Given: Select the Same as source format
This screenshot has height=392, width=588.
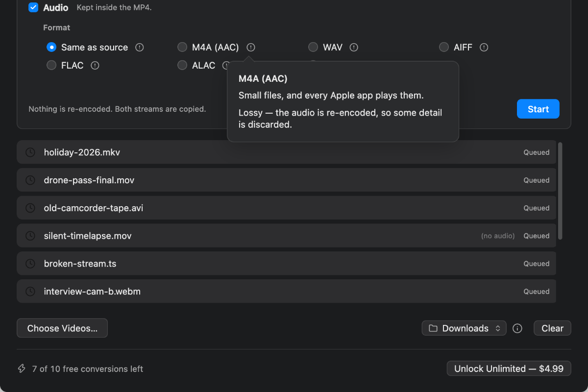Looking at the screenshot, I should tap(51, 48).
